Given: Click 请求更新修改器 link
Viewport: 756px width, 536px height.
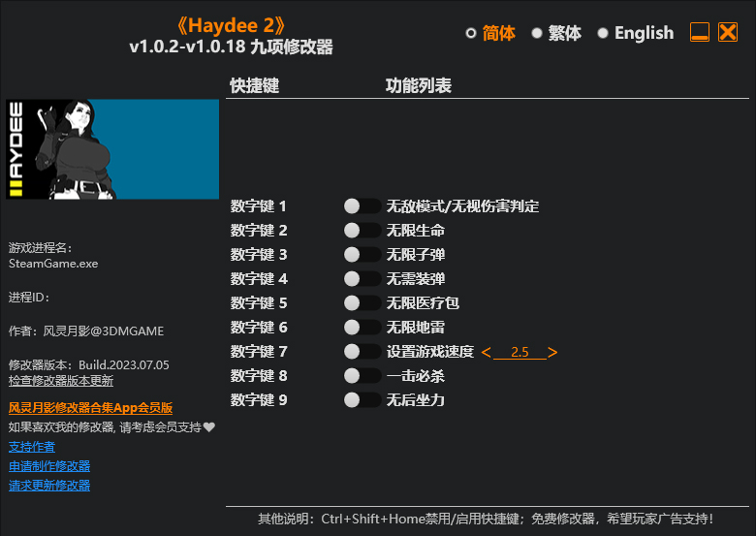Looking at the screenshot, I should tap(49, 486).
